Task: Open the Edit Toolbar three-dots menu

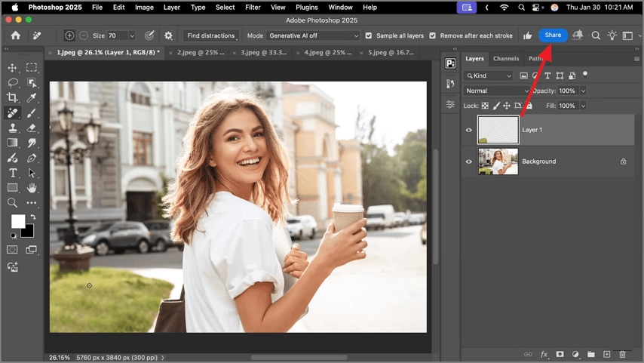Action: click(x=32, y=203)
